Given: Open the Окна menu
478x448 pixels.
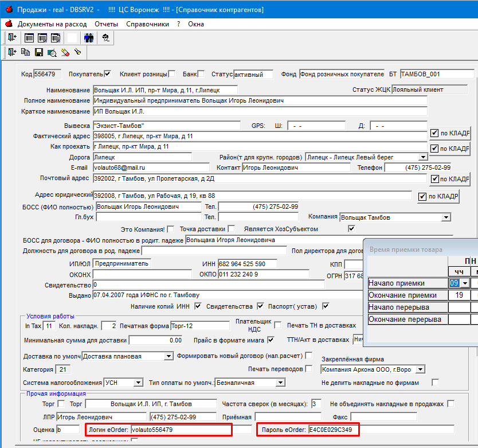Looking at the screenshot, I should pos(196,24).
